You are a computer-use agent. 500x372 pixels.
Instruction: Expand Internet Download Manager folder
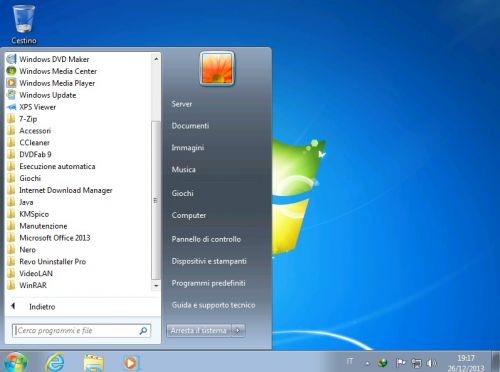pos(59,190)
